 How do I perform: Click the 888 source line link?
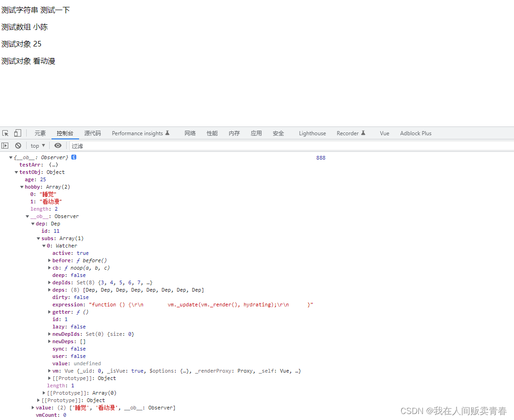[321, 158]
